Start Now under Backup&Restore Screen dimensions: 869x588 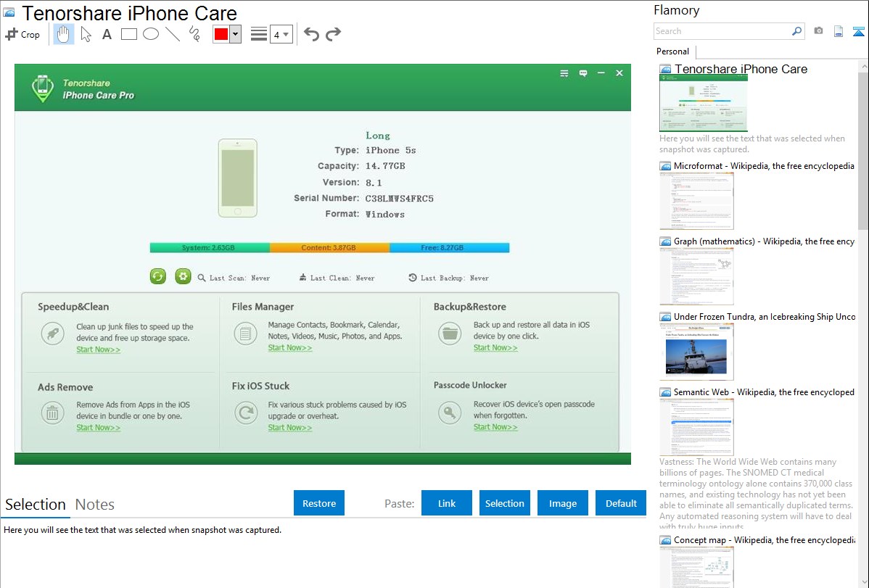495,348
